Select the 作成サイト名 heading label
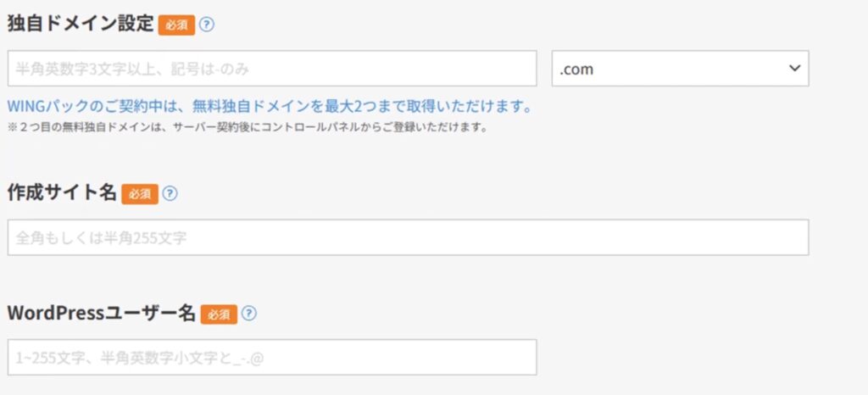This screenshot has width=868, height=395. pyautogui.click(x=61, y=193)
